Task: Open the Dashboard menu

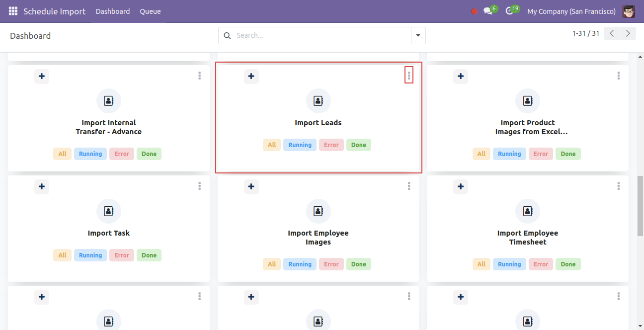Action: [x=113, y=11]
